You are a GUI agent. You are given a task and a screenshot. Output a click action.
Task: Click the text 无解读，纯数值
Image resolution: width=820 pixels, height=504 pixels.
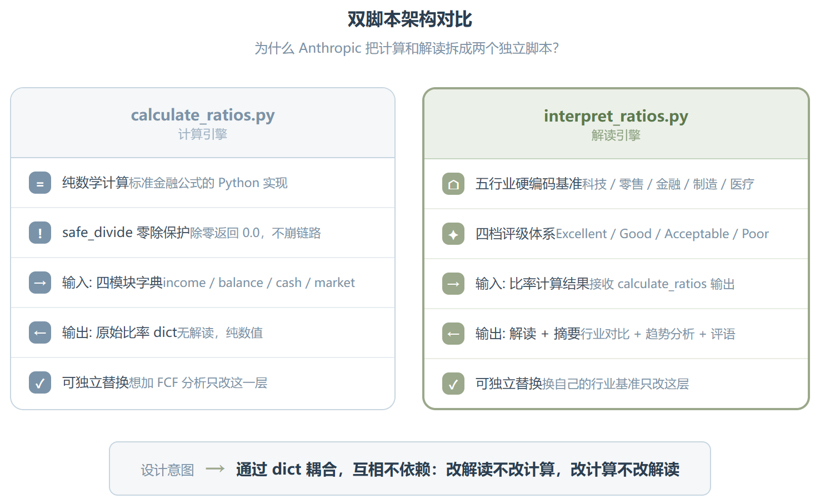[221, 333]
